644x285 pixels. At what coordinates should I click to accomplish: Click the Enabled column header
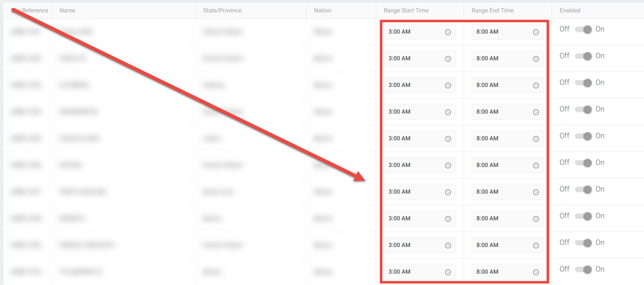570,11
